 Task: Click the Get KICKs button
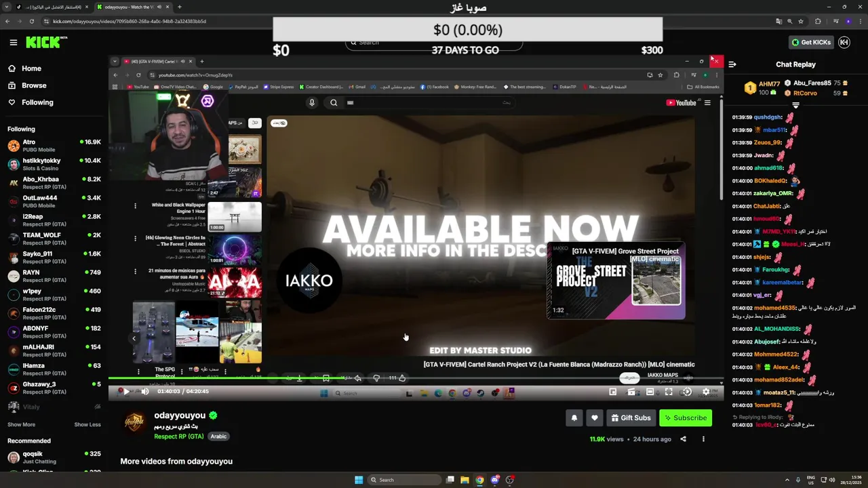[x=810, y=42]
